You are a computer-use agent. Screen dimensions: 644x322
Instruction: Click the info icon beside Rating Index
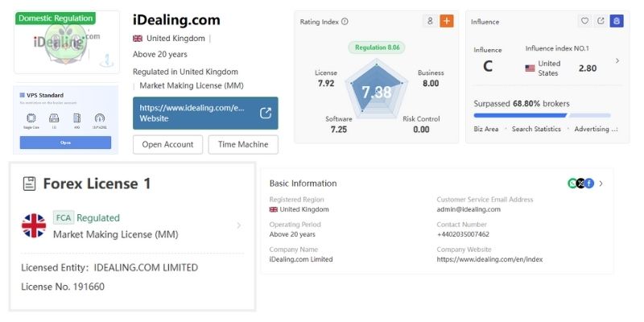(x=345, y=22)
